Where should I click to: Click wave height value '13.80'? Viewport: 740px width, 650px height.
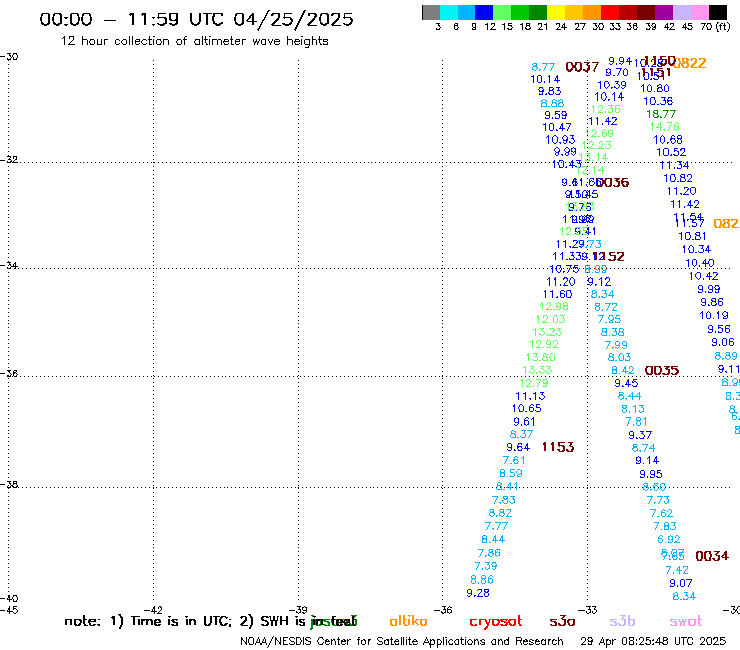(540, 358)
